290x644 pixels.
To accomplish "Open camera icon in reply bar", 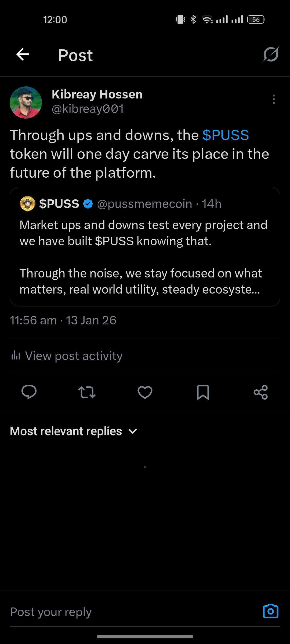I will point(270,611).
